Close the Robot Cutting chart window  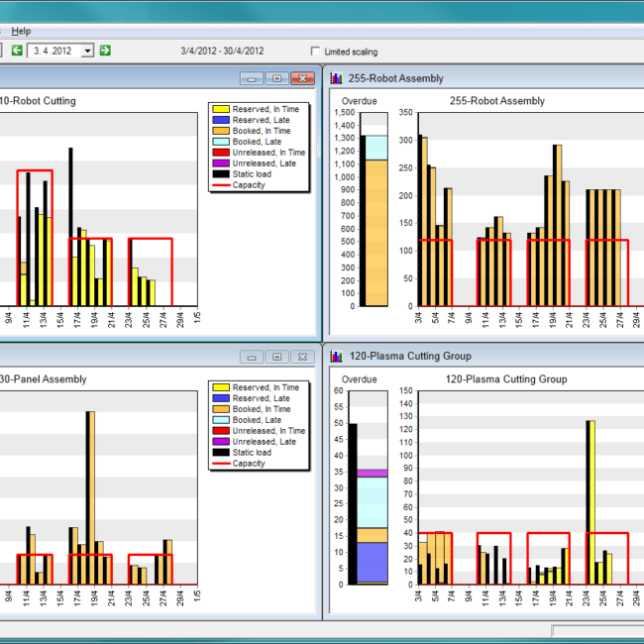pos(300,78)
